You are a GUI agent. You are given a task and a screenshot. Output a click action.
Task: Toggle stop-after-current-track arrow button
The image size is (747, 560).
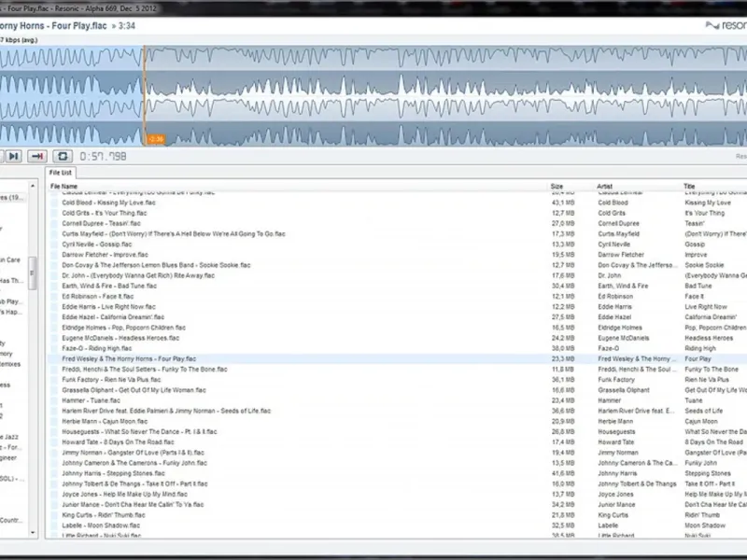point(37,156)
